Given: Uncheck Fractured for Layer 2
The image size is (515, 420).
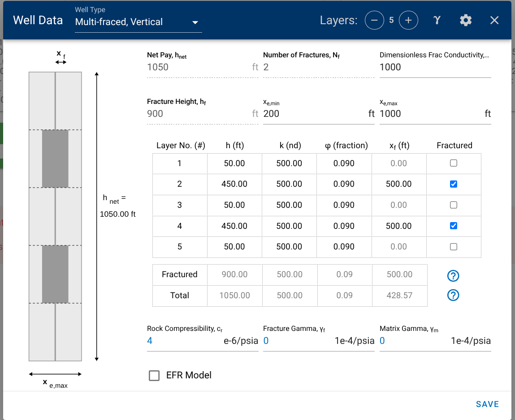Looking at the screenshot, I should (453, 184).
